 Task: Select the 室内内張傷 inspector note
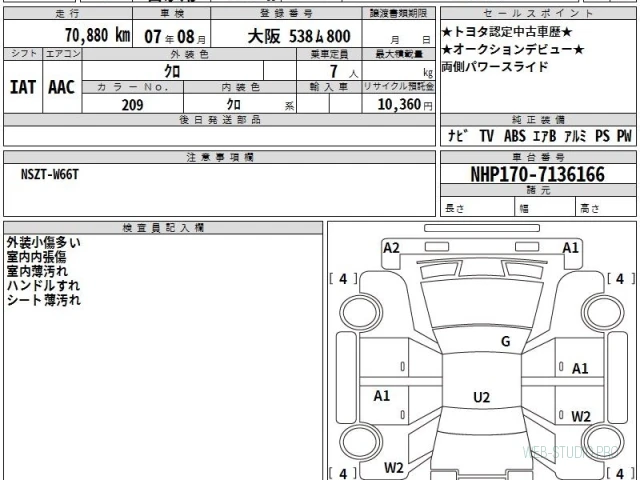[37, 257]
